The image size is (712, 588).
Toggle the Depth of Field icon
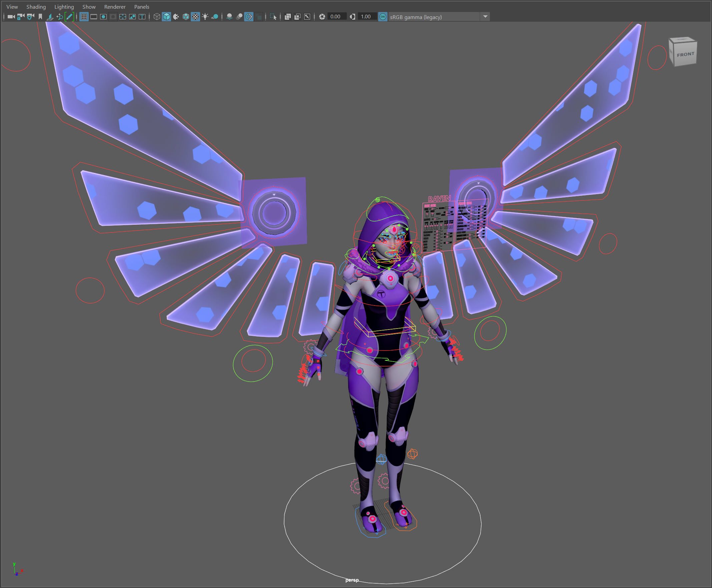(259, 17)
